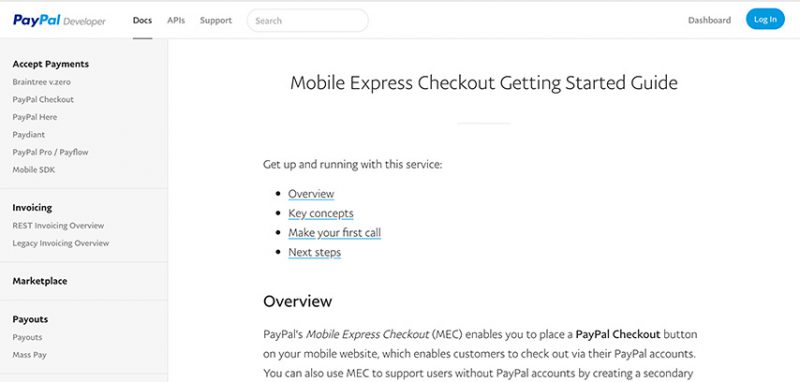Expand the Marketplace section heading

(40, 281)
